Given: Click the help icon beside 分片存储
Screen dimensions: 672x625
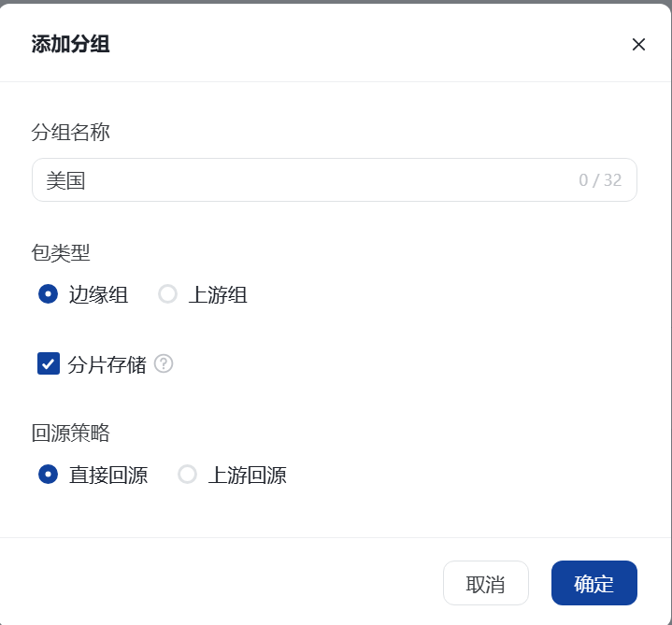Looking at the screenshot, I should point(164,363).
